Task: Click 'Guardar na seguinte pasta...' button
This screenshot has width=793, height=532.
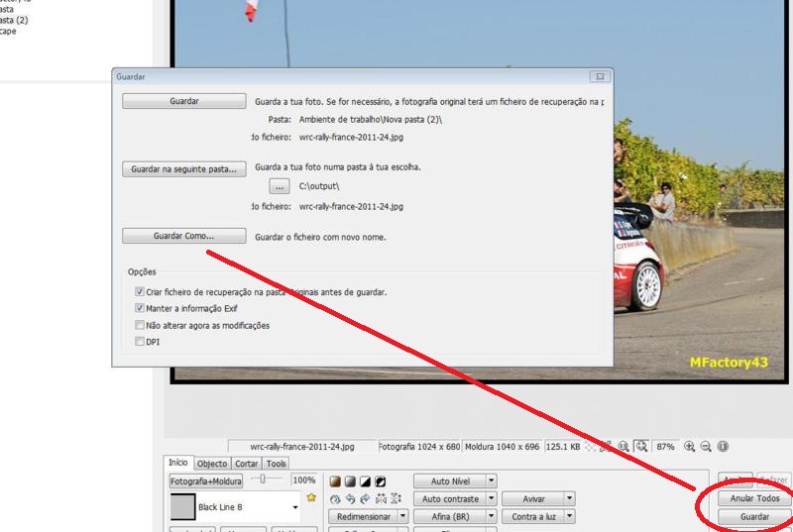Action: pyautogui.click(x=184, y=168)
